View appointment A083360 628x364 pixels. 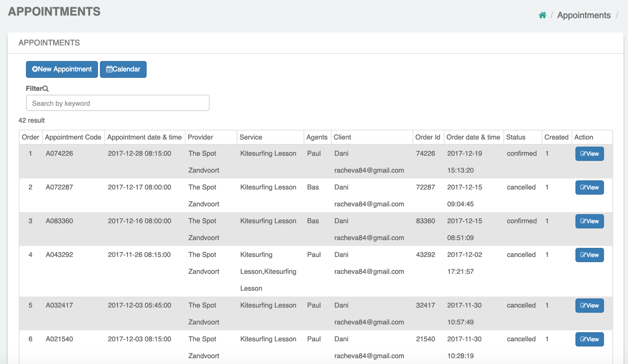(589, 221)
